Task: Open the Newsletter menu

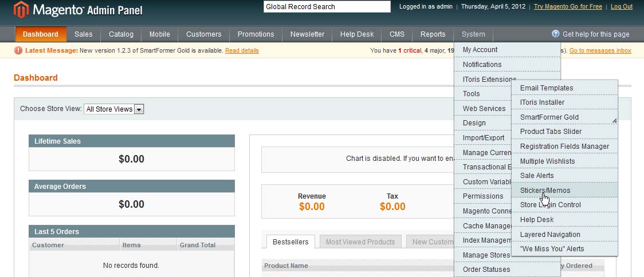Action: pos(307,34)
